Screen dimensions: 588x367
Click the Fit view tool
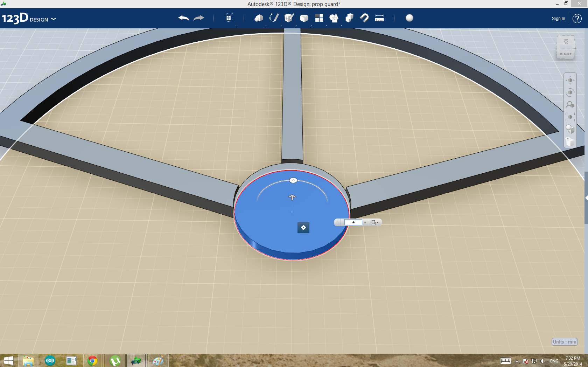tap(570, 117)
